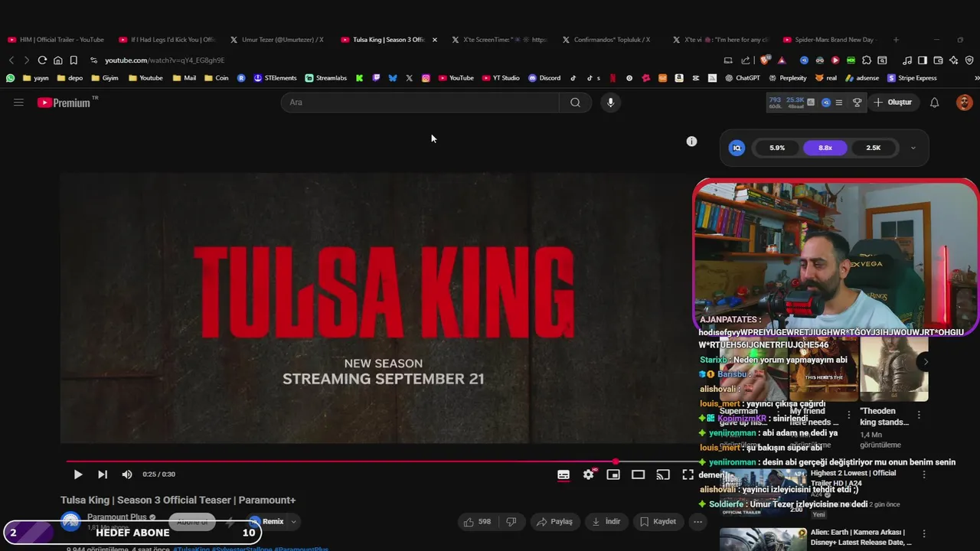Image resolution: width=980 pixels, height=551 pixels.
Task: Go back to previous page
Action: coord(11,60)
